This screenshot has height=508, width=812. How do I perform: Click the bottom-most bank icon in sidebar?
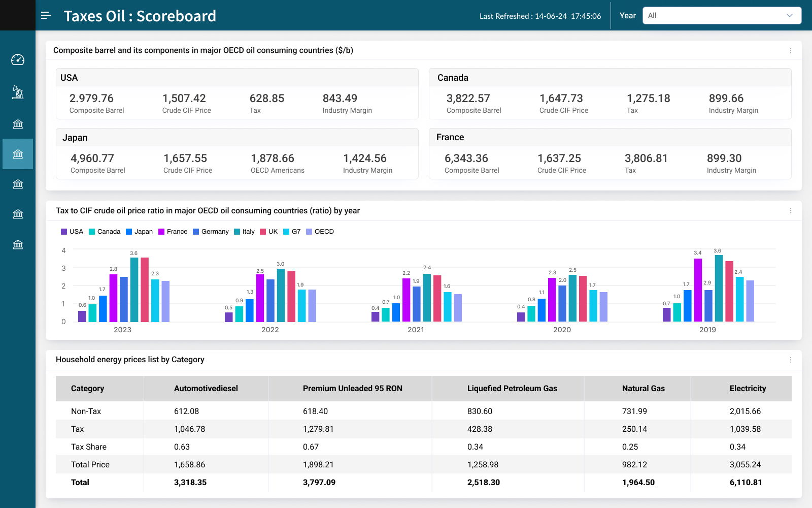(x=18, y=244)
